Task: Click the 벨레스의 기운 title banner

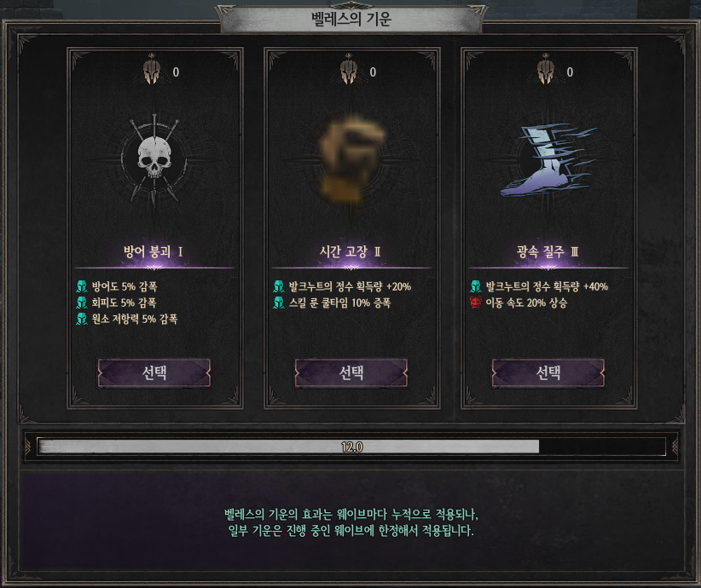Action: coord(351,20)
